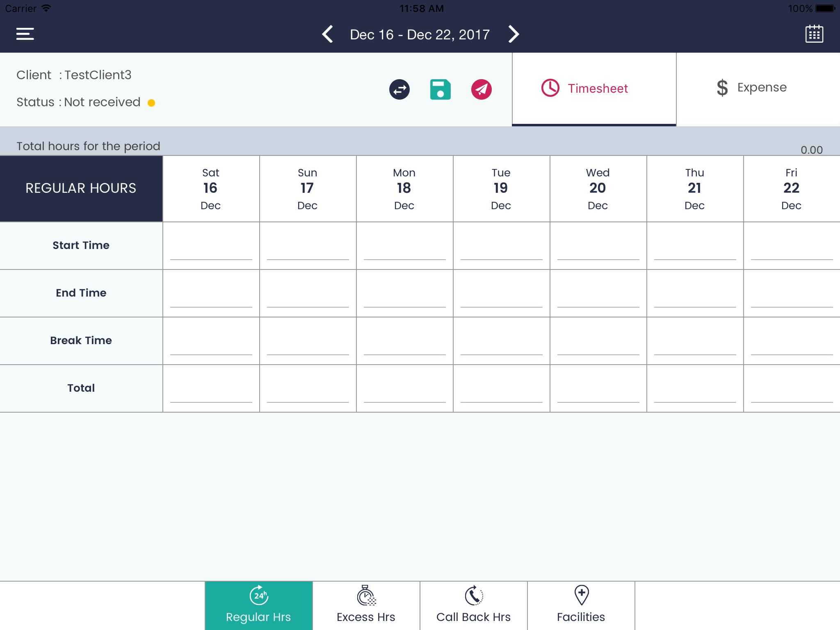Click the swap client arrows icon
840x630 pixels.
pos(399,89)
